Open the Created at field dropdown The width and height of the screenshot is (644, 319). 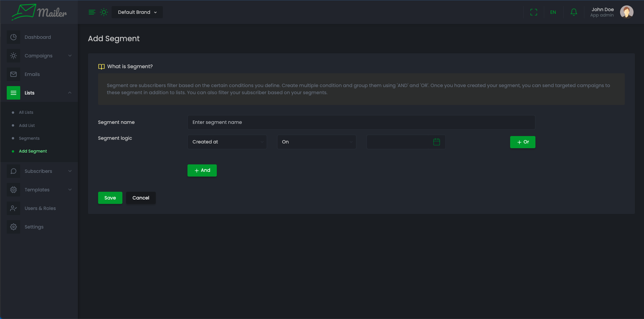[227, 142]
